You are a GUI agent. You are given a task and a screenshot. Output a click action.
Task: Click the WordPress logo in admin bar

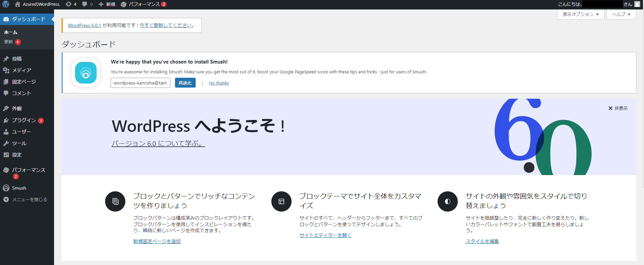(x=6, y=4)
